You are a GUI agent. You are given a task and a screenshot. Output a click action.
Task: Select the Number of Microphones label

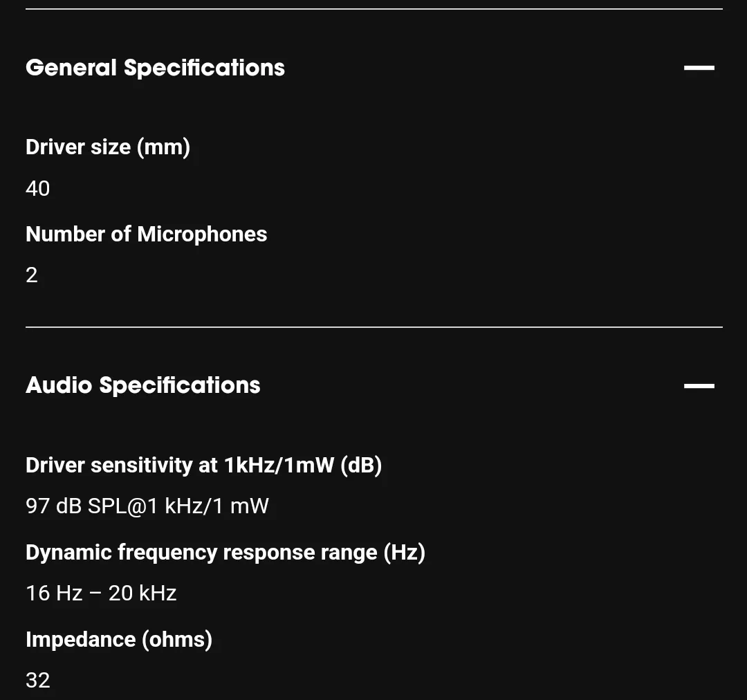click(146, 234)
